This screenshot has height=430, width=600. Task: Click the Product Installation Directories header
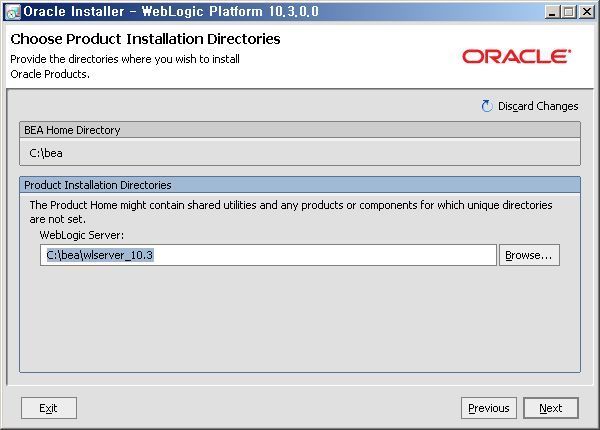click(x=300, y=185)
